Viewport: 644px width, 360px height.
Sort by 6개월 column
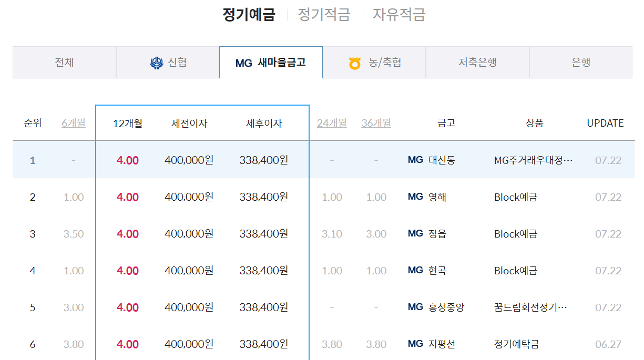[73, 123]
